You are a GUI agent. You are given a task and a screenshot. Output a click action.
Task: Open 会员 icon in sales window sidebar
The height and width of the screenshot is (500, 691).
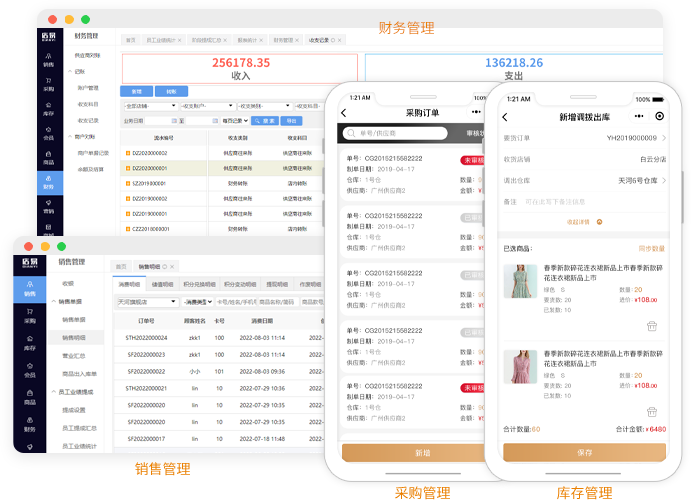point(30,370)
